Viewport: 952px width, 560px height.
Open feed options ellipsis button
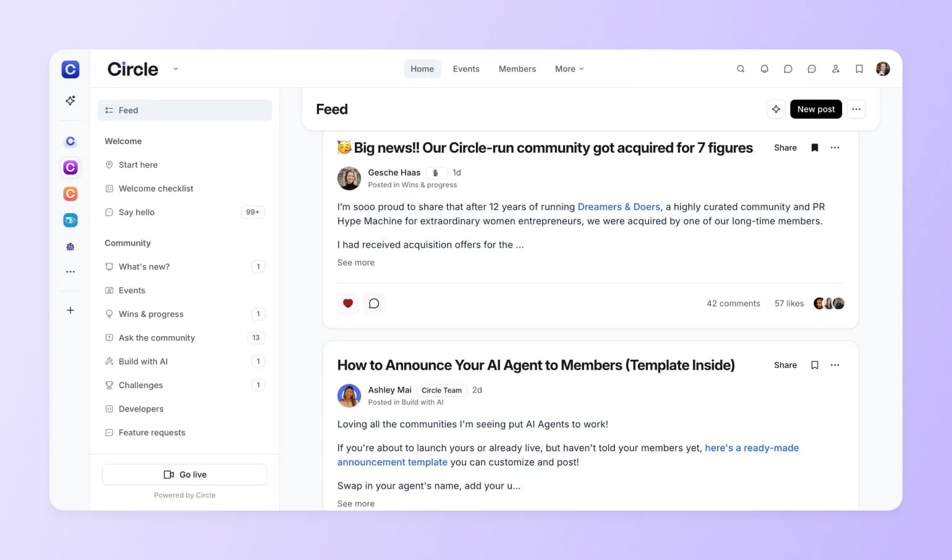[x=856, y=109]
